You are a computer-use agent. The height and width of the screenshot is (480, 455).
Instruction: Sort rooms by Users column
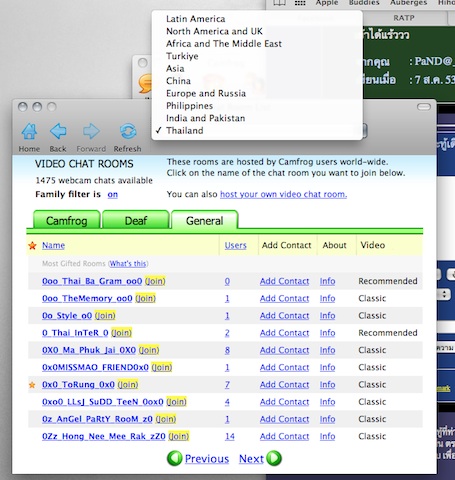pyautogui.click(x=235, y=246)
